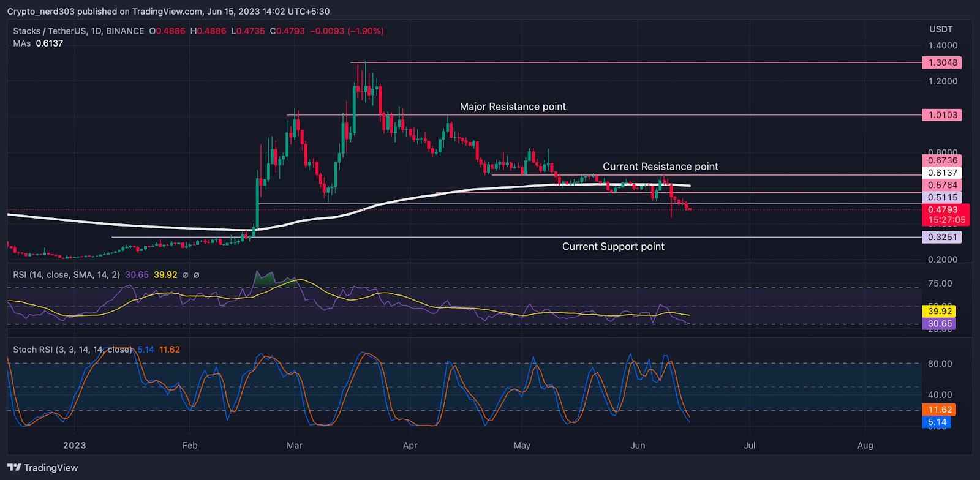Click the TradingView wordmark link
The height and width of the screenshot is (480, 980).
(51, 468)
